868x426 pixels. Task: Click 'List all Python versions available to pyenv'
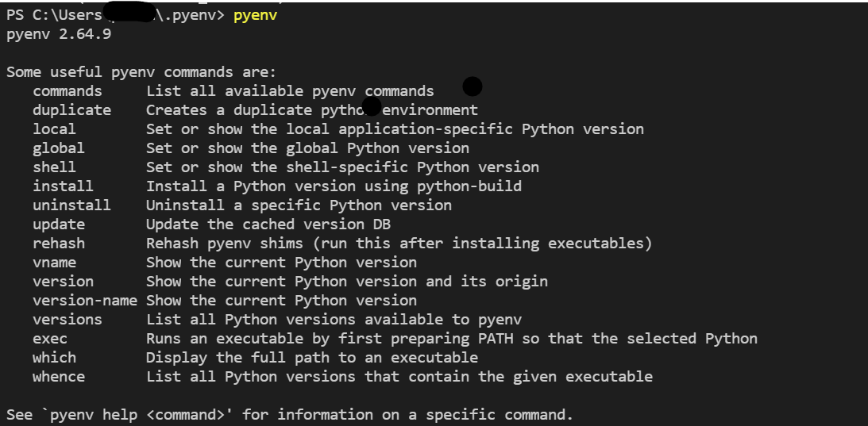click(x=334, y=319)
